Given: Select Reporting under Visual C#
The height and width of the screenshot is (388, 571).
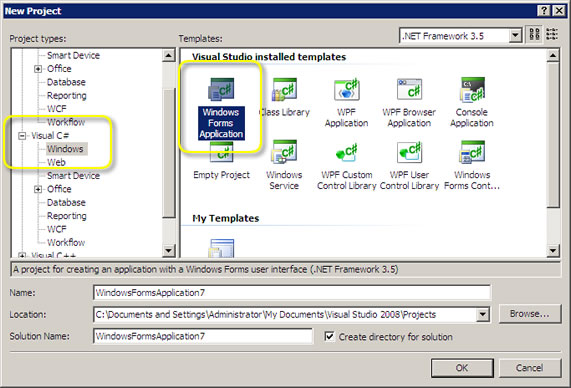Looking at the screenshot, I should pyautogui.click(x=67, y=216).
